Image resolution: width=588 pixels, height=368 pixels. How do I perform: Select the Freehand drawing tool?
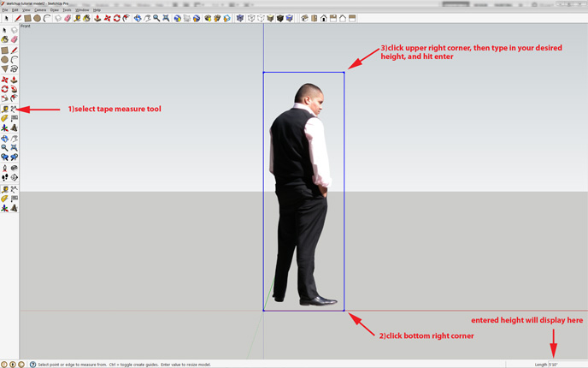(x=15, y=68)
